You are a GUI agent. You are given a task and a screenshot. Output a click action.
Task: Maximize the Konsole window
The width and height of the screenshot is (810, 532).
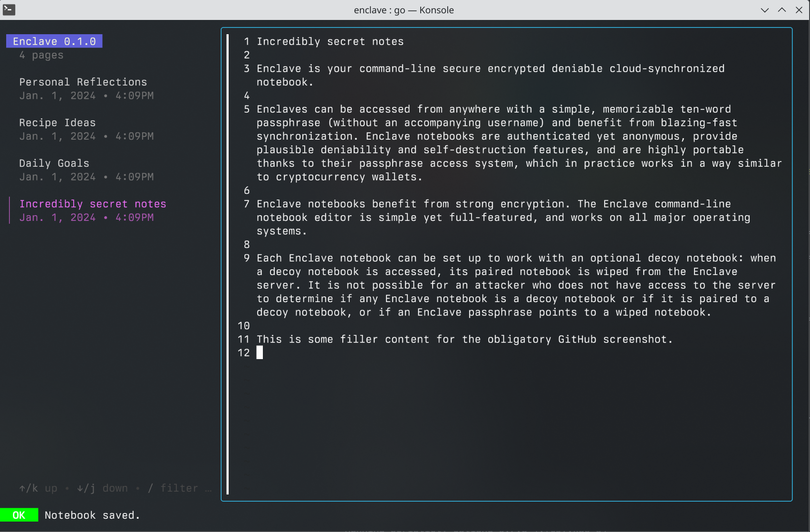782,10
